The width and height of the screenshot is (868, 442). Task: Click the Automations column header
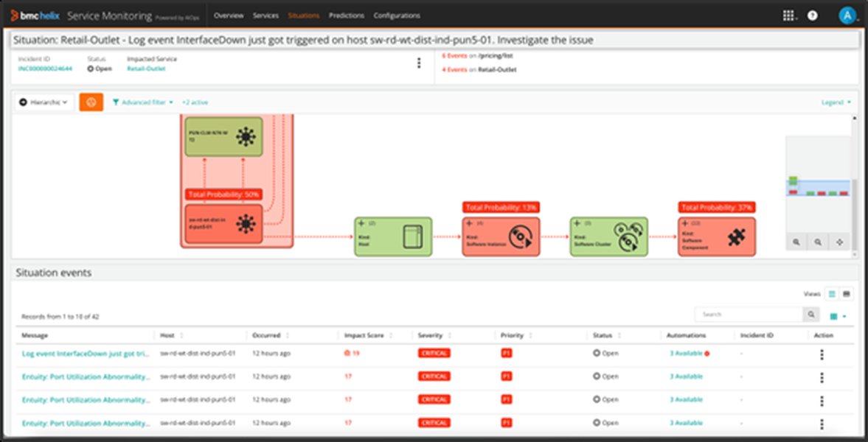[687, 335]
